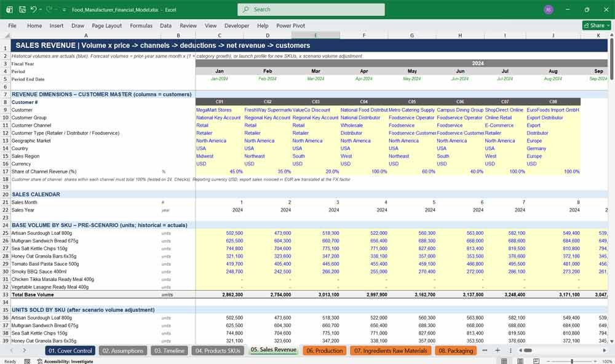Click the more sheets ellipsis button
This screenshot has height=364, width=615.
(485, 350)
